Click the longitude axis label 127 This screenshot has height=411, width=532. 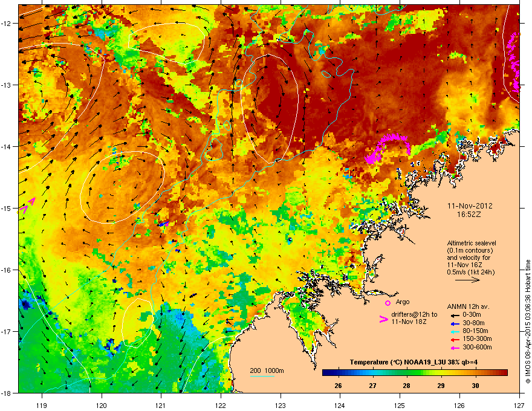[x=519, y=405]
